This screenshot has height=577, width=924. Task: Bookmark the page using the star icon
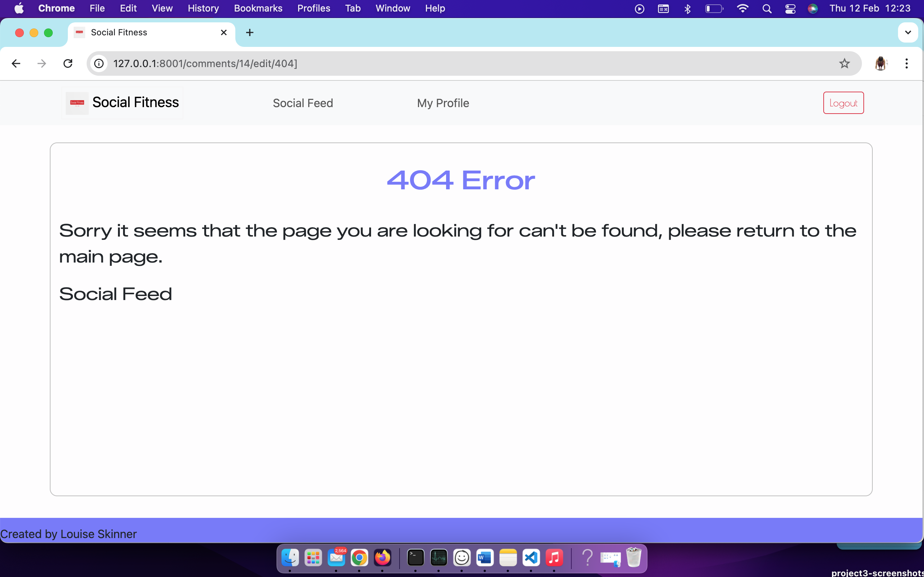click(x=844, y=63)
